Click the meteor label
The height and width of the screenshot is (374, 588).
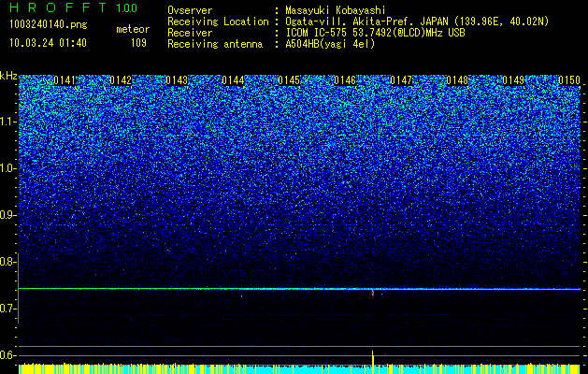point(133,29)
